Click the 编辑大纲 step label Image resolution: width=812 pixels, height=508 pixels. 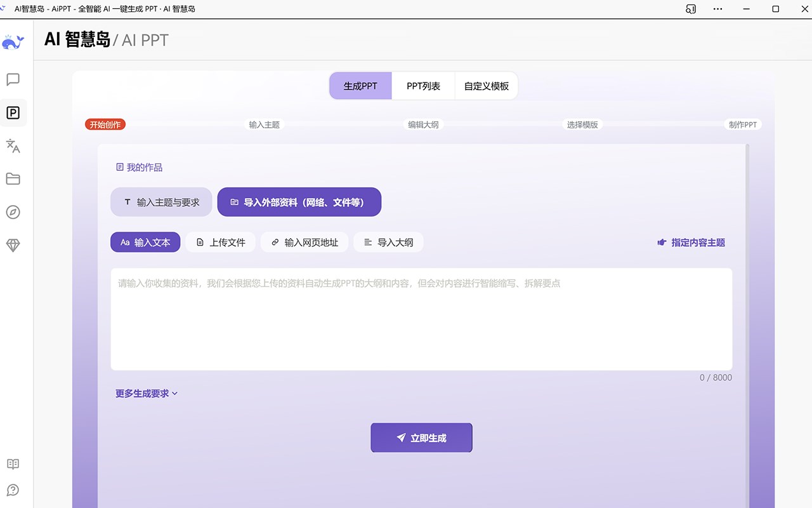point(423,124)
